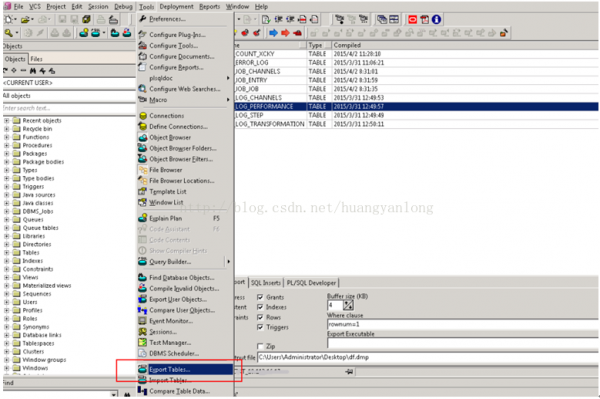The width and height of the screenshot is (600, 399).
Task: Click the blue right arrow toolbar icon
Action: [x=273, y=33]
